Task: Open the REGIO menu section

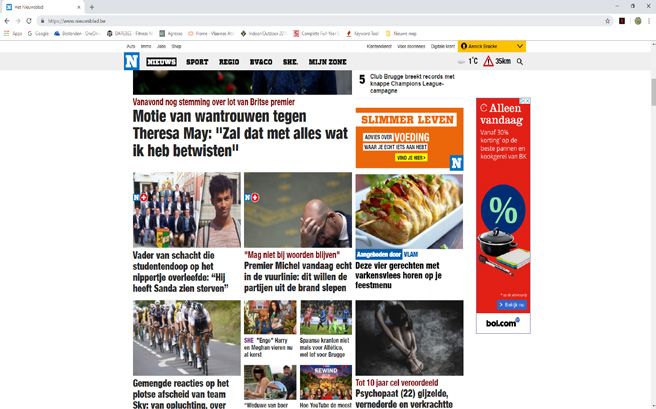Action: pyautogui.click(x=229, y=62)
